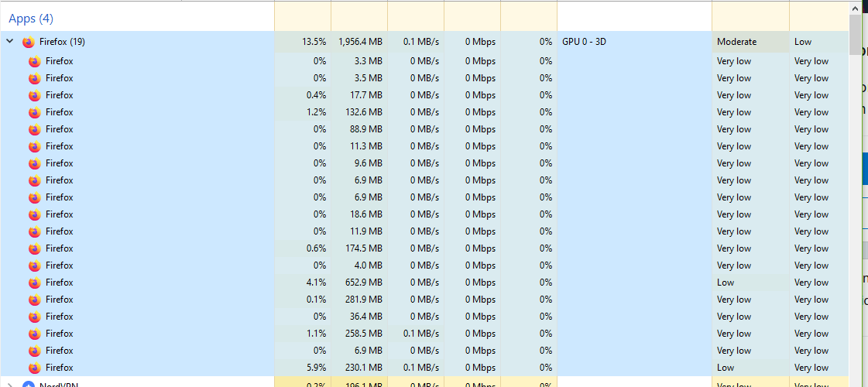Click the 4.1% CPU value
868x387 pixels.
(316, 283)
